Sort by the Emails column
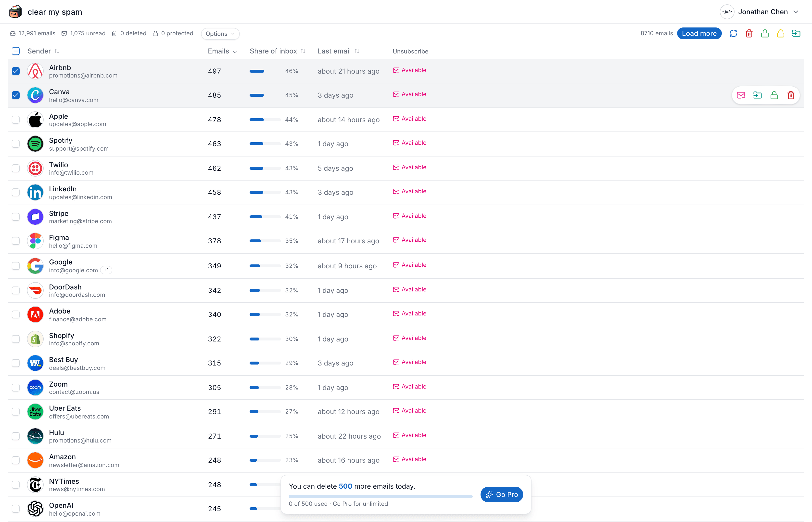The height and width of the screenshot is (522, 812). [x=222, y=51]
